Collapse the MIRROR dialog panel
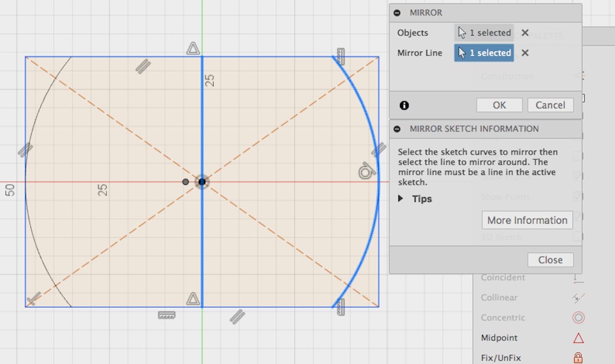The width and height of the screenshot is (615, 364). tap(397, 13)
